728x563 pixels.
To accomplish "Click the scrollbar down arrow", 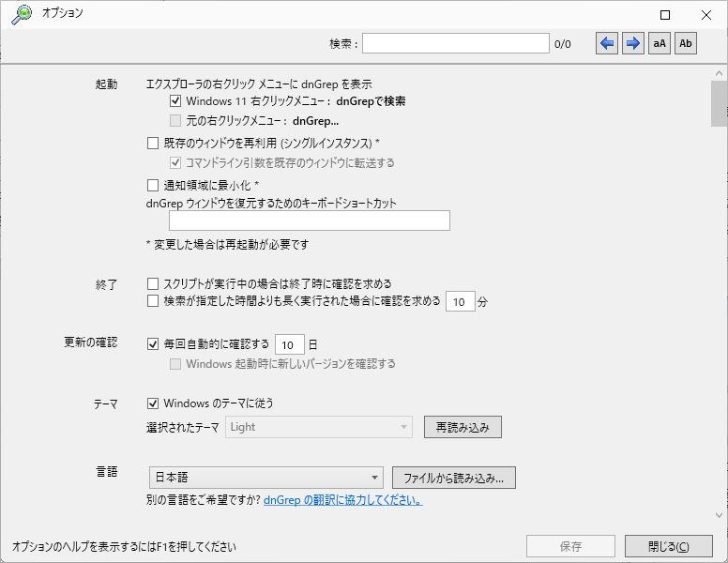I will 720,515.
